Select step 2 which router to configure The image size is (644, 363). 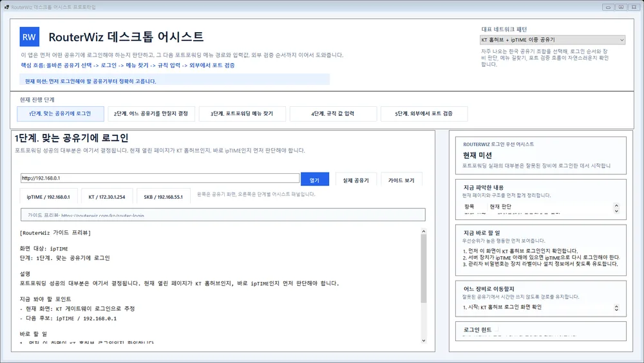coord(151,114)
